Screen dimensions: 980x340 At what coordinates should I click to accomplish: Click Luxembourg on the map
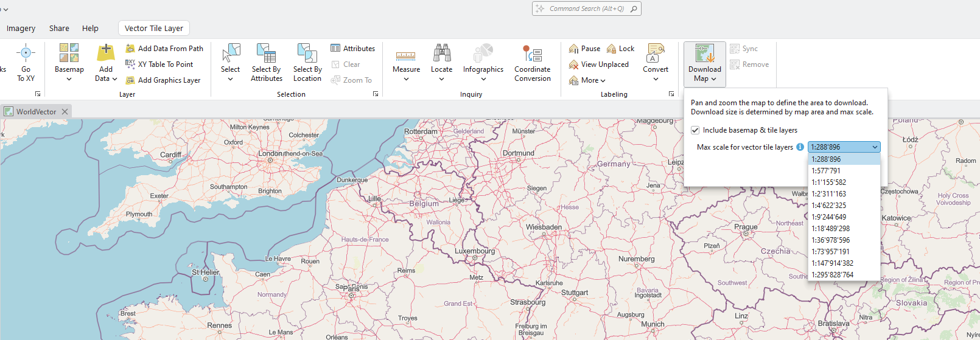click(475, 251)
